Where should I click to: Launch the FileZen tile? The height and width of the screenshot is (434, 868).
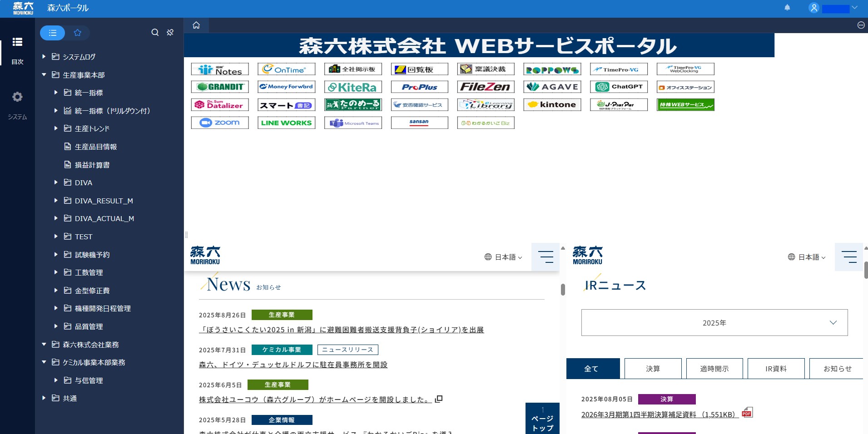(x=486, y=87)
